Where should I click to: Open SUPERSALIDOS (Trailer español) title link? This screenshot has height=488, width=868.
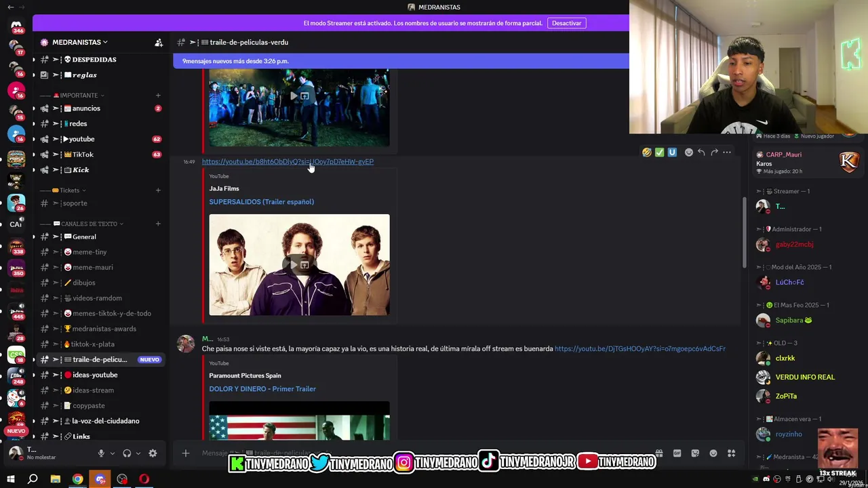[261, 202]
